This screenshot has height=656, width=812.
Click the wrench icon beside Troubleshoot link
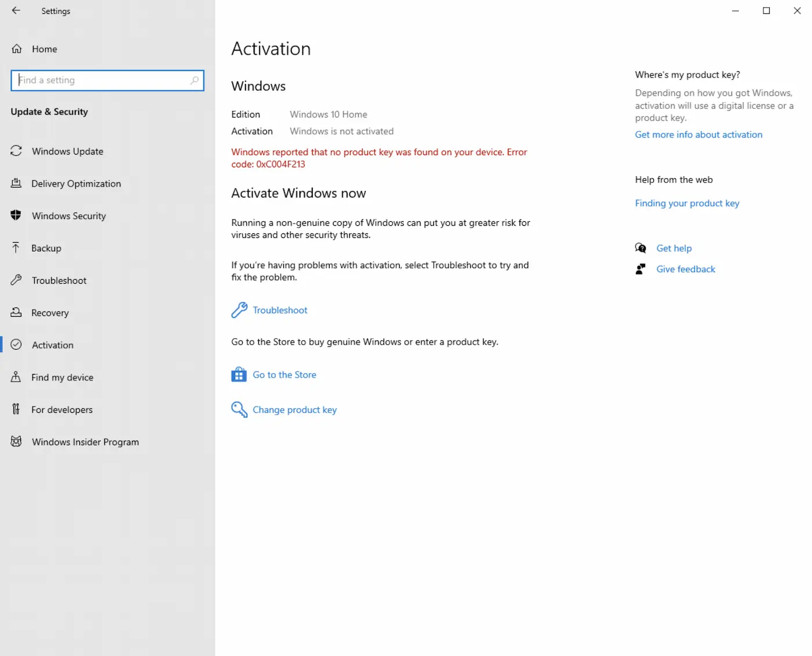(x=239, y=310)
